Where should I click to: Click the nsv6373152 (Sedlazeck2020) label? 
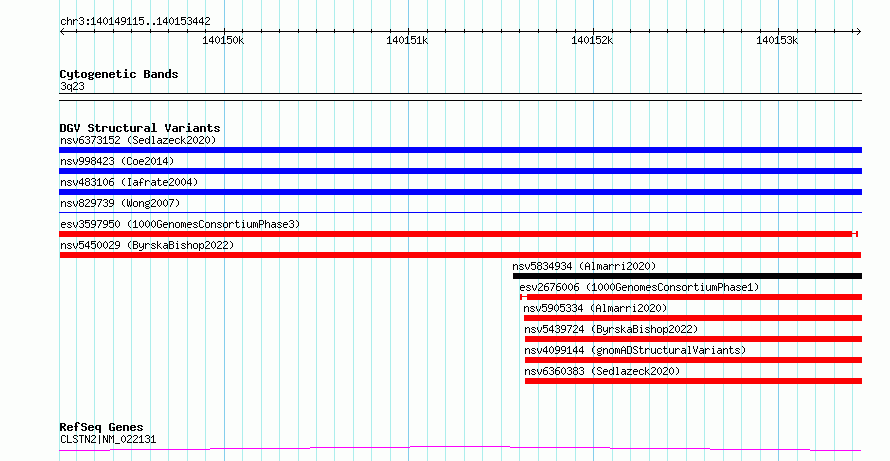tap(138, 140)
